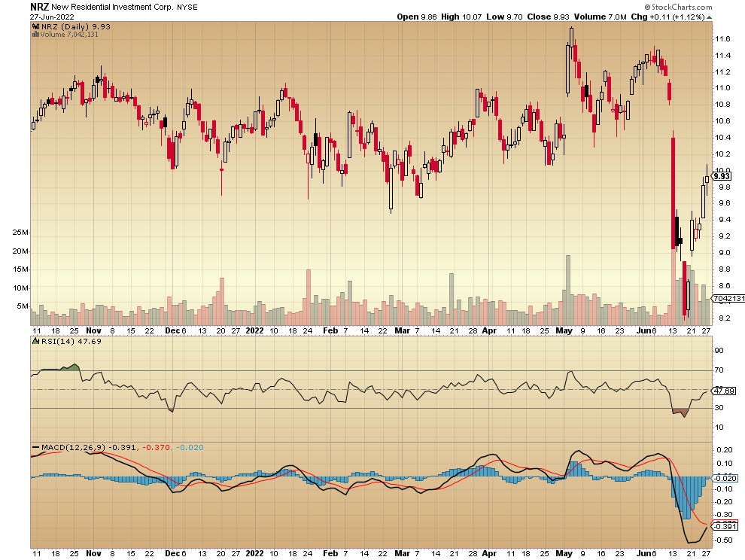This screenshot has width=745, height=560.
Task: Click the Chg +0.11 (+1.12%) value
Action: pyautogui.click(x=667, y=17)
